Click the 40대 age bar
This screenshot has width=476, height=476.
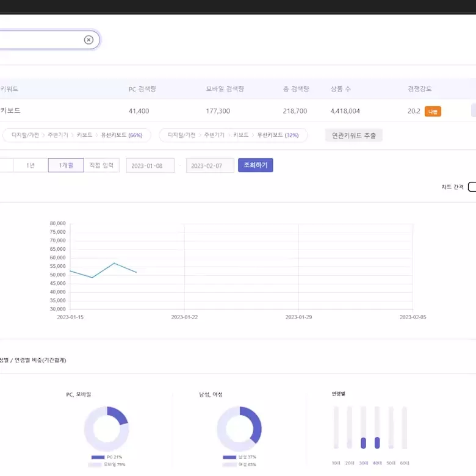pos(377,442)
